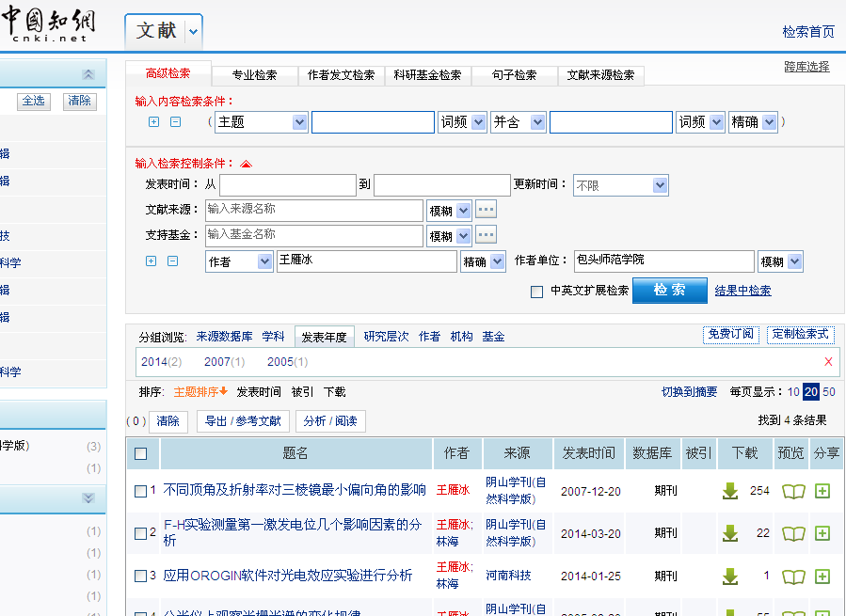Click the blue 检索 search button

tap(669, 291)
